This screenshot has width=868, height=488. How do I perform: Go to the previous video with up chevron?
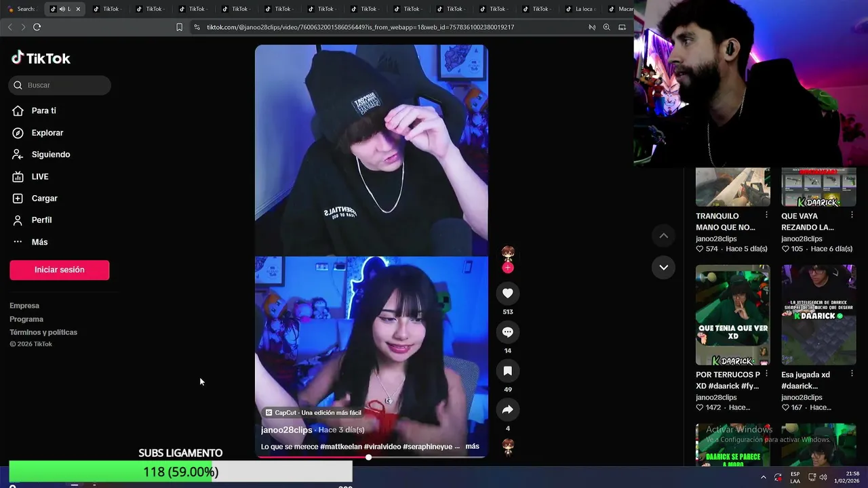pos(664,235)
